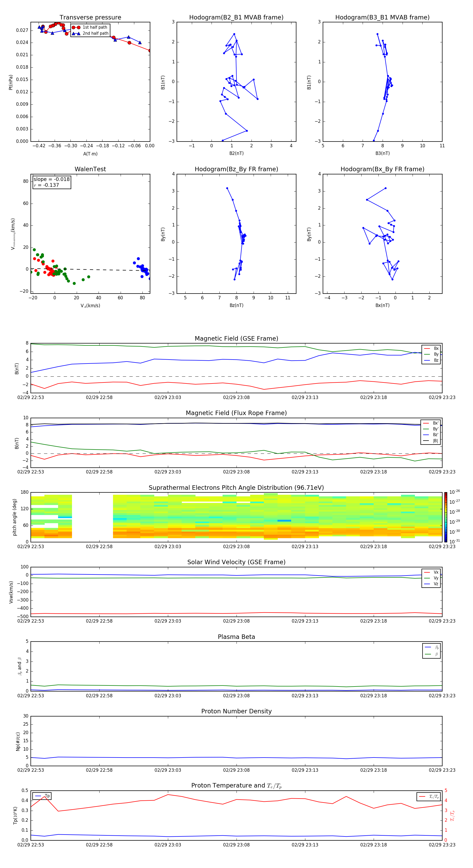The width and height of the screenshot is (473, 868).
Task: Click the V_A(km/s) x-axis label
Action: (90, 306)
